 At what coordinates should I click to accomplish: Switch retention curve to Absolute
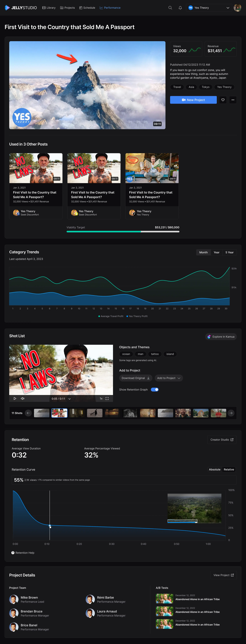(215, 469)
